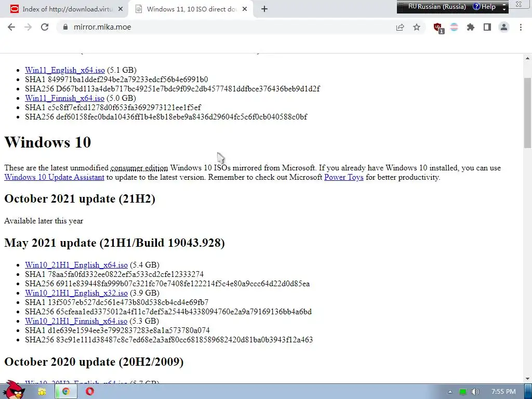The height and width of the screenshot is (399, 532).
Task: Click the SHA1 d1e639e1 hash line
Action: pyautogui.click(x=117, y=330)
